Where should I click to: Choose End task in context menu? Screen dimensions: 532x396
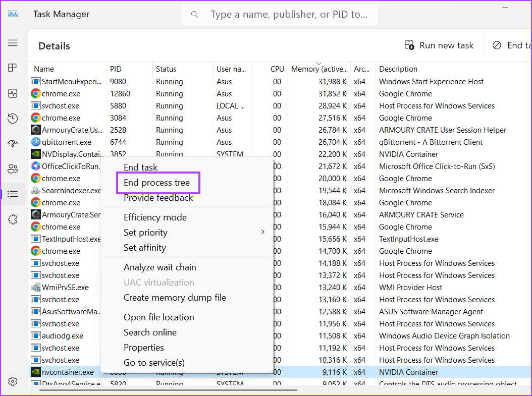click(140, 167)
